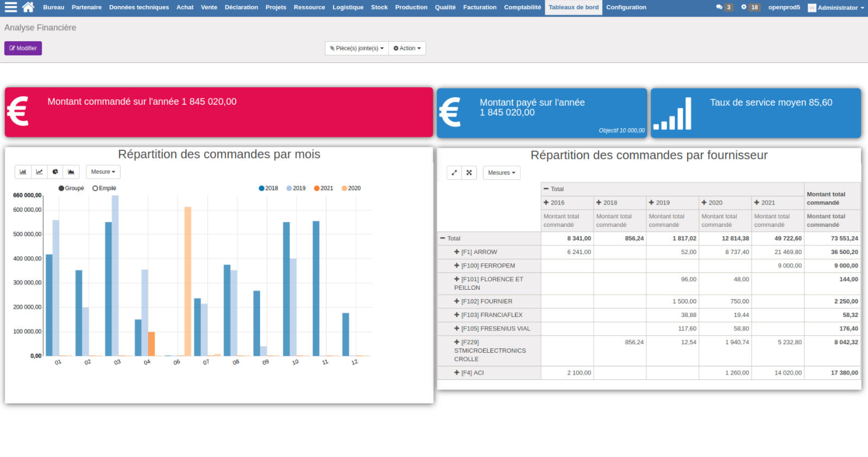Go to home via house icon

coord(28,7)
